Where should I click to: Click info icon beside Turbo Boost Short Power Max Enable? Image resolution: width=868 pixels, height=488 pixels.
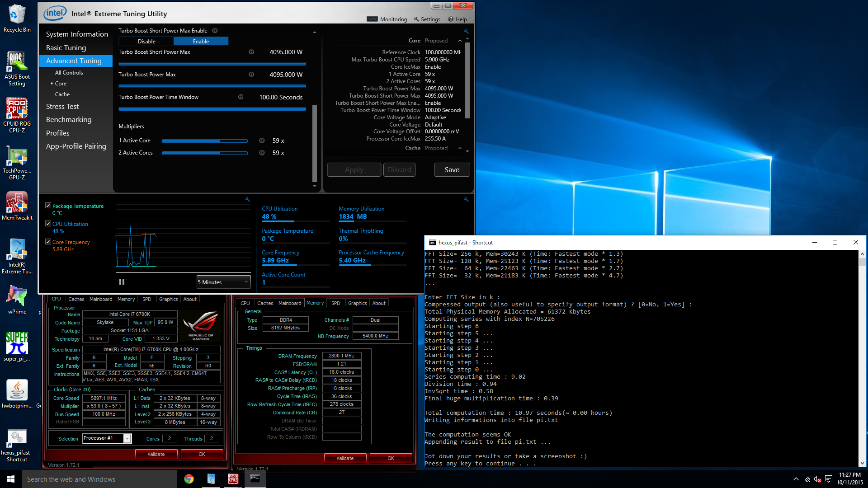pos(215,31)
